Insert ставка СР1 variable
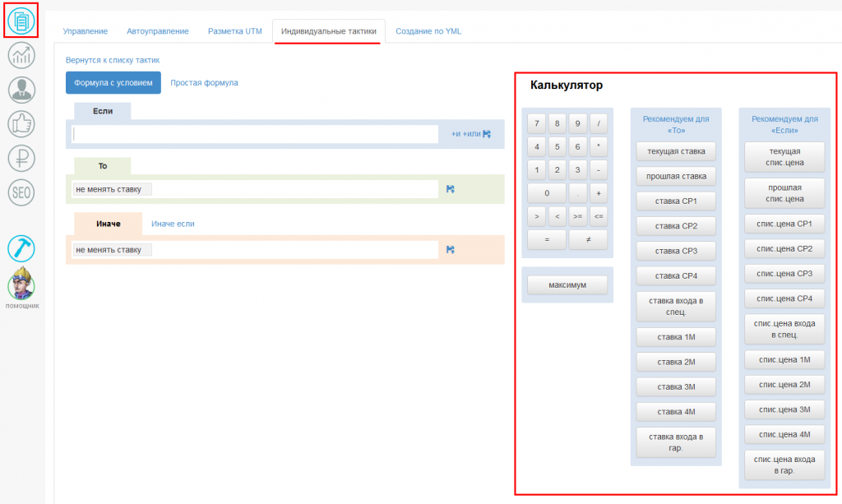The height and width of the screenshot is (504, 842). click(676, 201)
